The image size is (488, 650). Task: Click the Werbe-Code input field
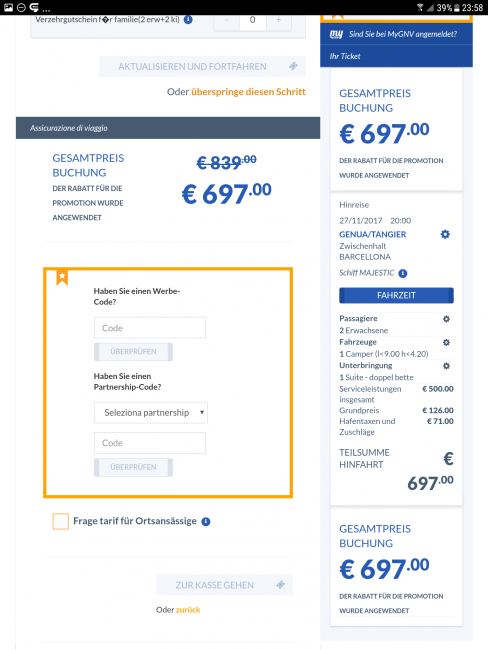point(150,328)
